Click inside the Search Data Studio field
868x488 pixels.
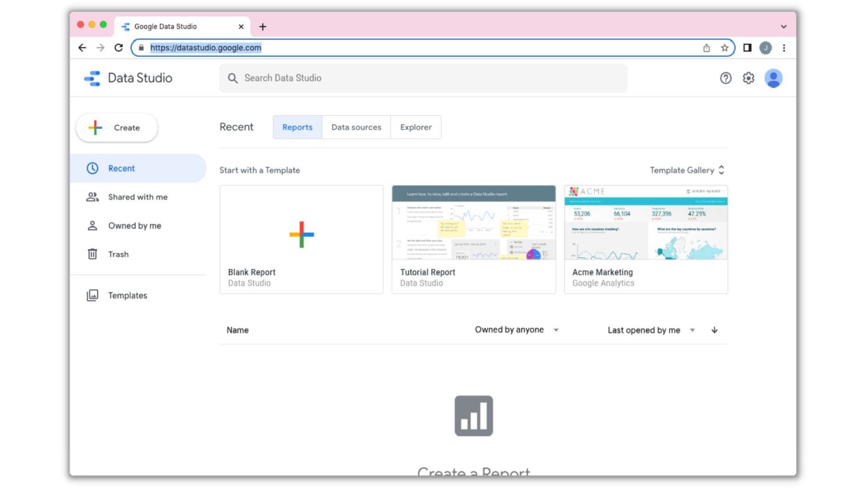[x=423, y=79]
